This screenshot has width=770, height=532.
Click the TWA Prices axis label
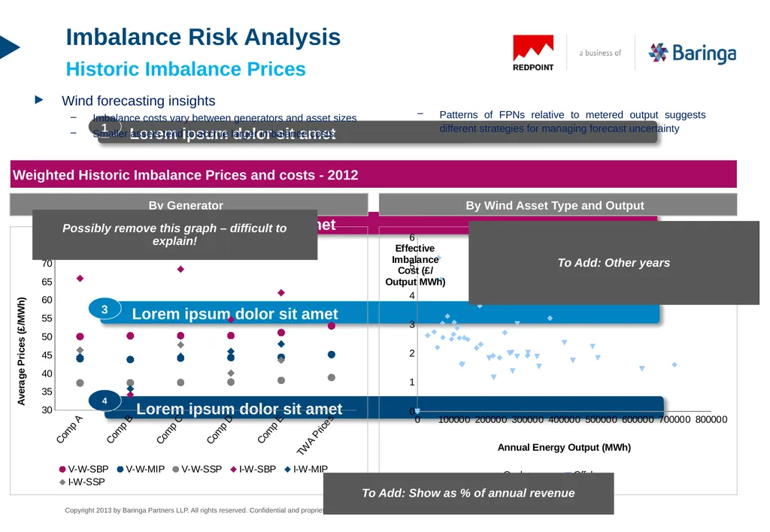pos(315,435)
